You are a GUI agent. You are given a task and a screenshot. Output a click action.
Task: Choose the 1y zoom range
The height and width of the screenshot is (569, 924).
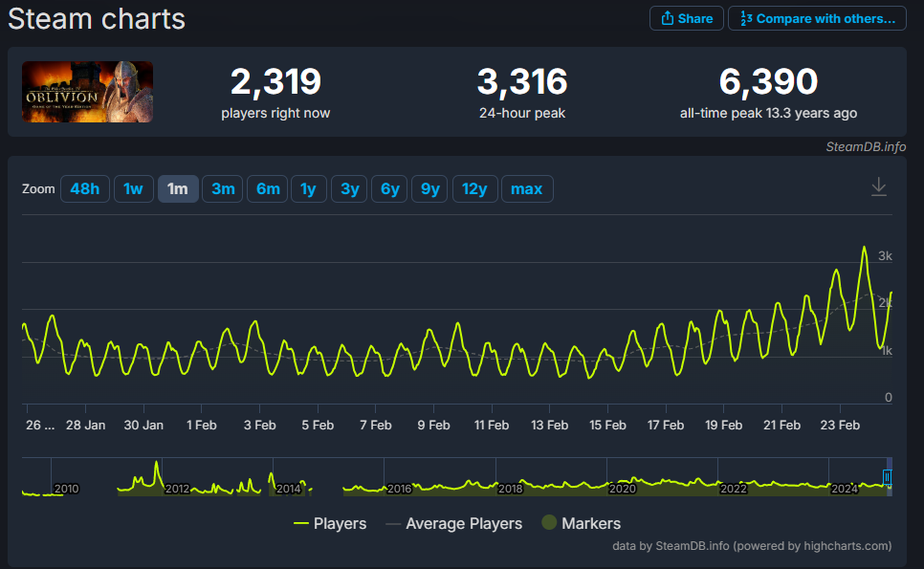point(309,189)
